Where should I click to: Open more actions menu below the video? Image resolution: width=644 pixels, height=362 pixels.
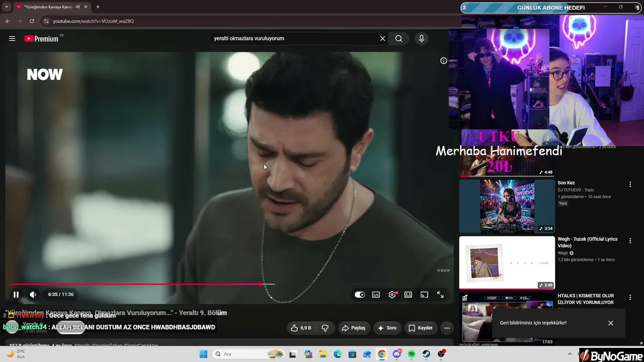pos(447,328)
